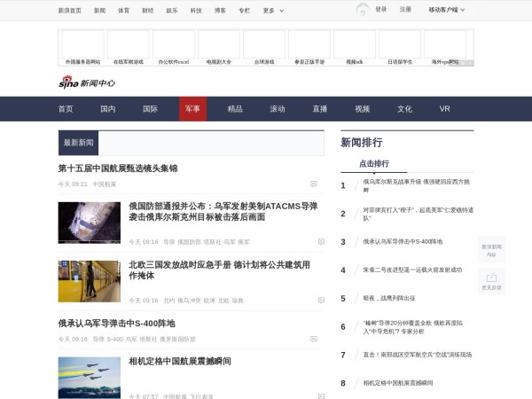Click the 注册 register link
The width and height of the screenshot is (532, 399).
(405, 10)
